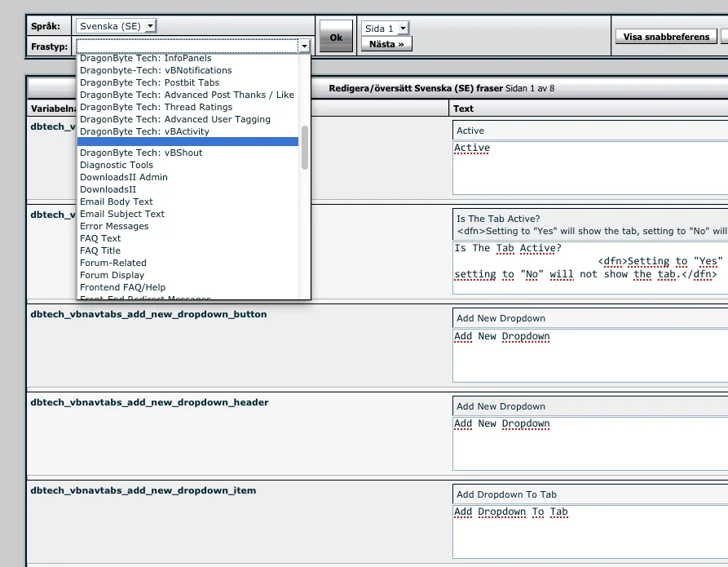Click the dbtech_vbnavtabs_add_new_dropdown_header variable name
Image resolution: width=728 pixels, height=567 pixels.
149,402
